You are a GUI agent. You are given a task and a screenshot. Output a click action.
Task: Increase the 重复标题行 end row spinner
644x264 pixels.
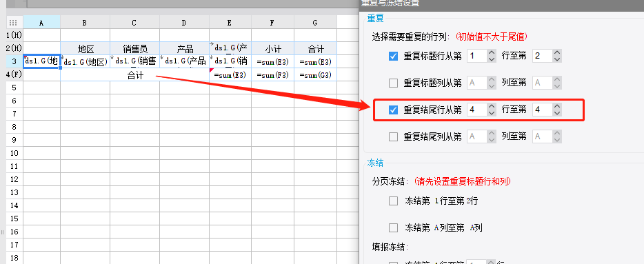pyautogui.click(x=557, y=52)
